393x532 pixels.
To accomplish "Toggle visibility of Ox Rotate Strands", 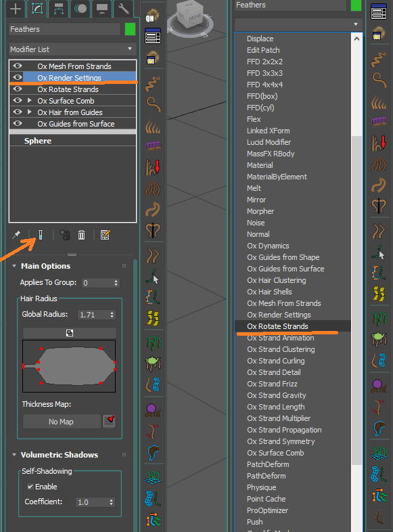I will click(18, 89).
